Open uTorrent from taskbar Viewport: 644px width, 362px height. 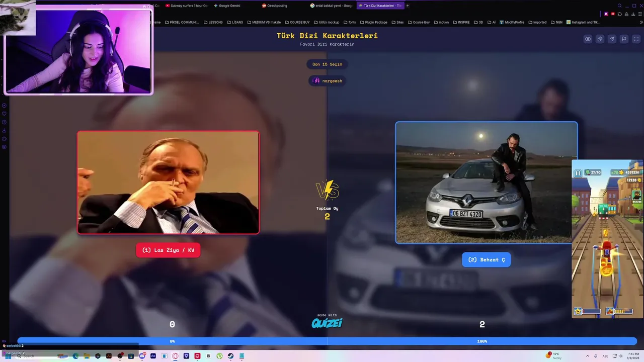pos(219,356)
